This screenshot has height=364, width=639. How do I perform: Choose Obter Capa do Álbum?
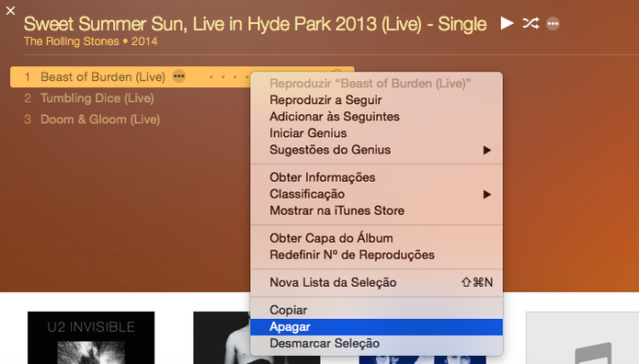[x=376, y=238]
